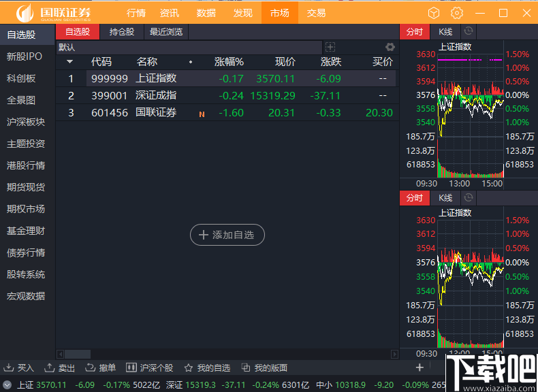
Task: Expand the status bar chevron icon
Action: 7,385
